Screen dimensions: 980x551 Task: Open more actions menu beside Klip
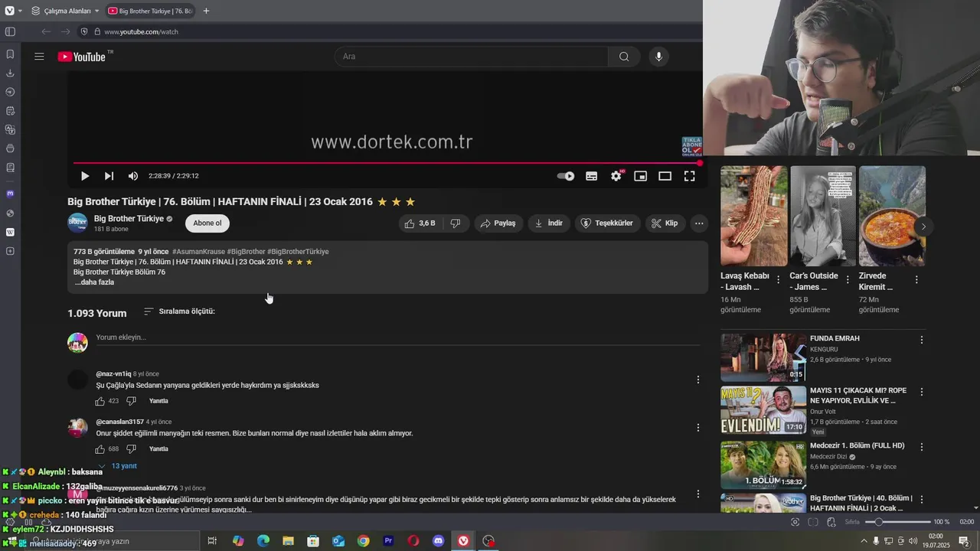[699, 223]
